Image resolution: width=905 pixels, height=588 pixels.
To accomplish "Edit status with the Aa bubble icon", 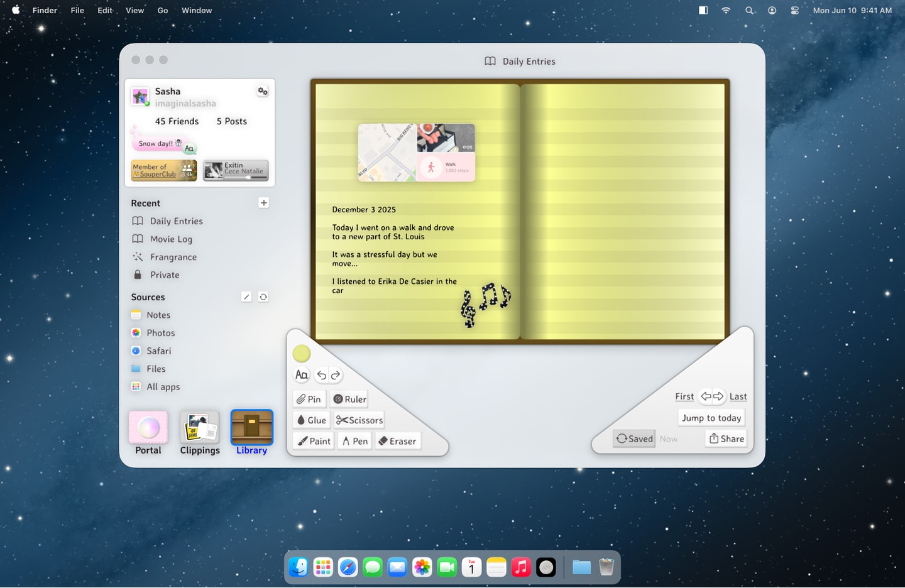I will [189, 148].
